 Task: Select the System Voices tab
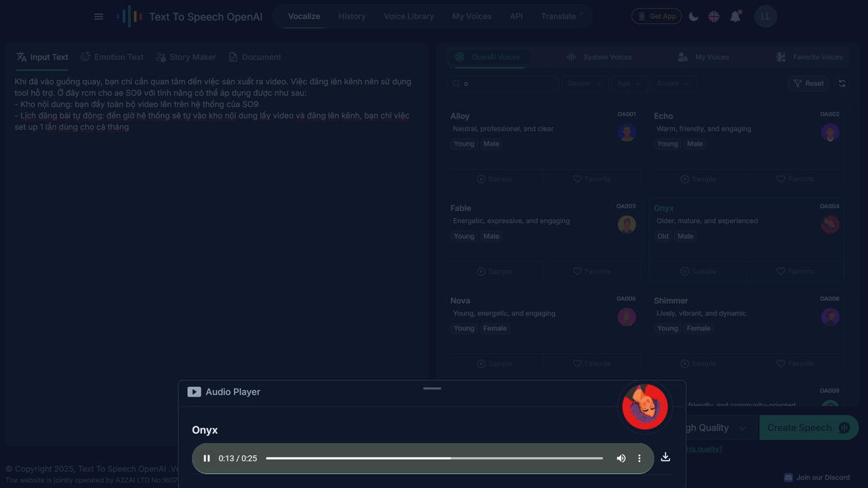[x=599, y=57]
